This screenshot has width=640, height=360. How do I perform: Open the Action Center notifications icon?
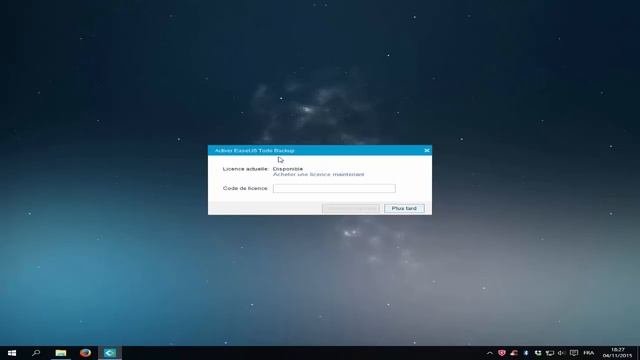pyautogui.click(x=574, y=353)
